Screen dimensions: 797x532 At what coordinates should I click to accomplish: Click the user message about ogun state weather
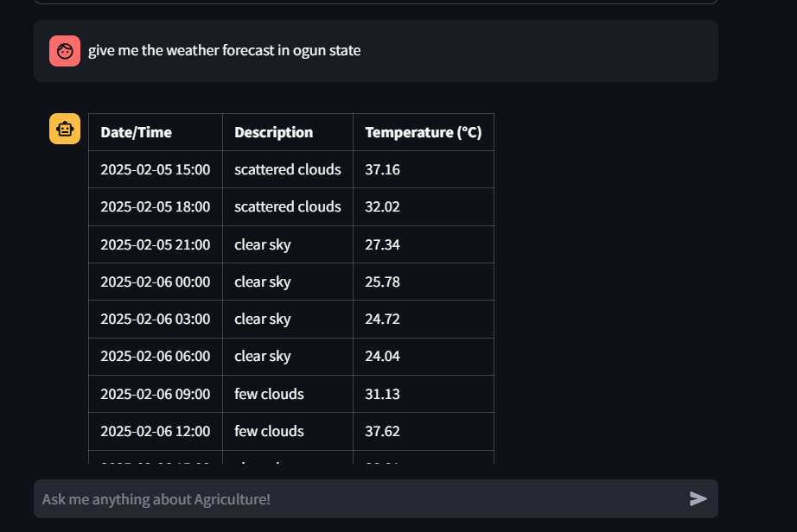click(x=223, y=50)
